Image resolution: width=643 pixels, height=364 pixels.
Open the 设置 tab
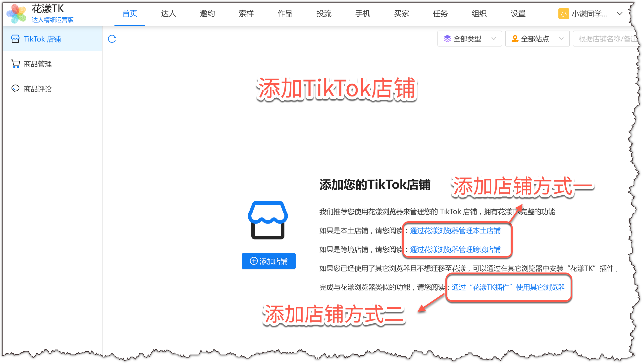tap(518, 13)
